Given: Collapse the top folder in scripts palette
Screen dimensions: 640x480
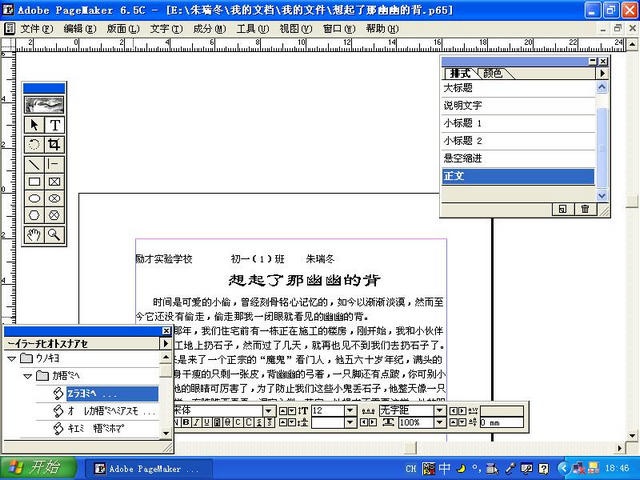Looking at the screenshot, I should coord(12,358).
